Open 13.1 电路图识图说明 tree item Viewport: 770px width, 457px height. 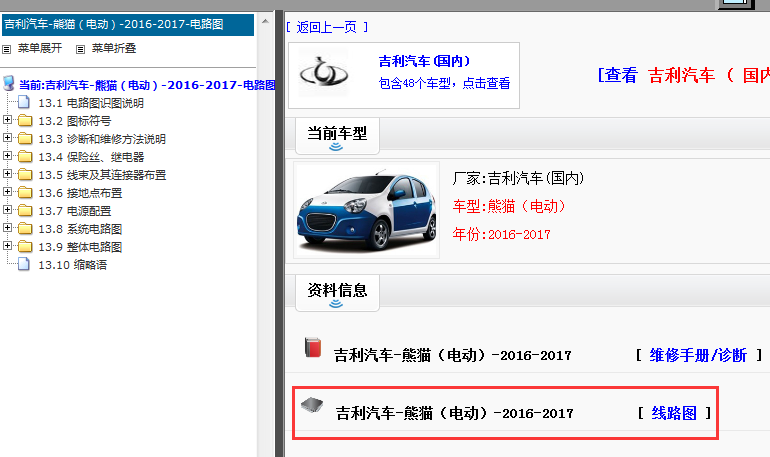coord(91,103)
